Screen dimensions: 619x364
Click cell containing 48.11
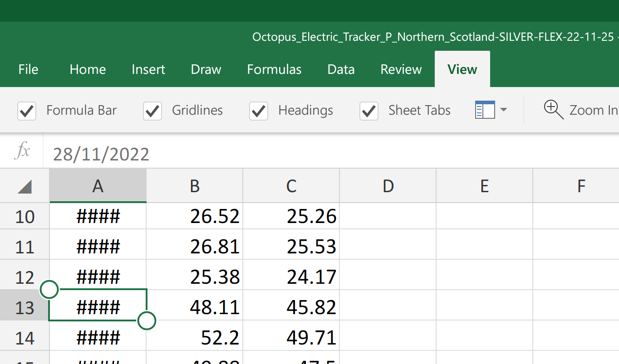pos(195,307)
